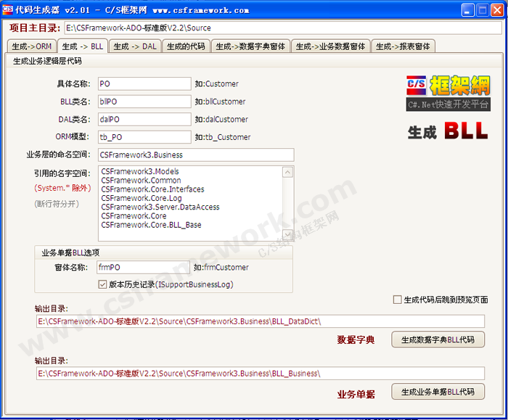Image resolution: width=508 pixels, height=420 pixels.
Task: Focus the 窗体名称 frmPO text field
Action: [143, 267]
